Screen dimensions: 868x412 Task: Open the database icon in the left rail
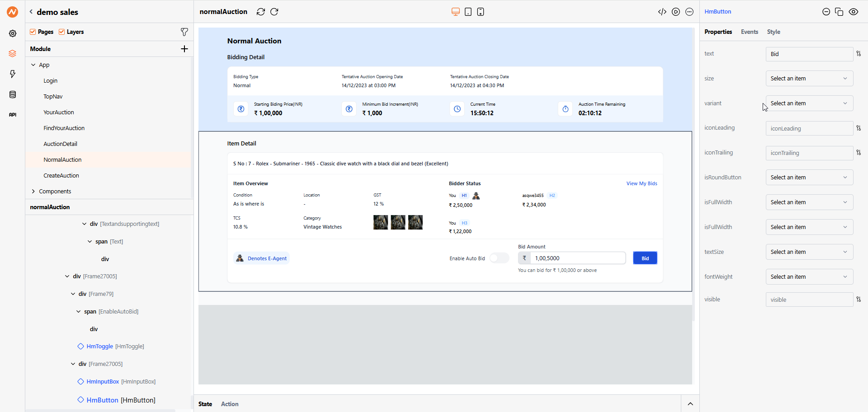pyautogui.click(x=13, y=95)
